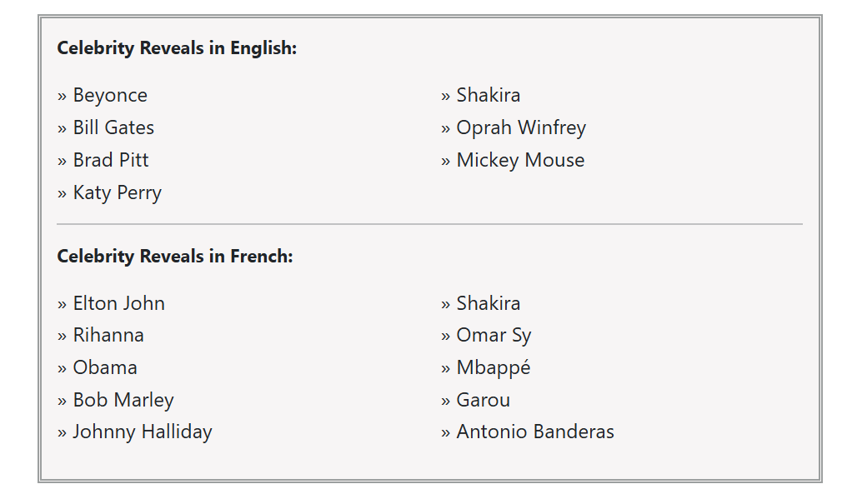Select the Mbappé link
The height and width of the screenshot is (504, 842).
(x=493, y=367)
